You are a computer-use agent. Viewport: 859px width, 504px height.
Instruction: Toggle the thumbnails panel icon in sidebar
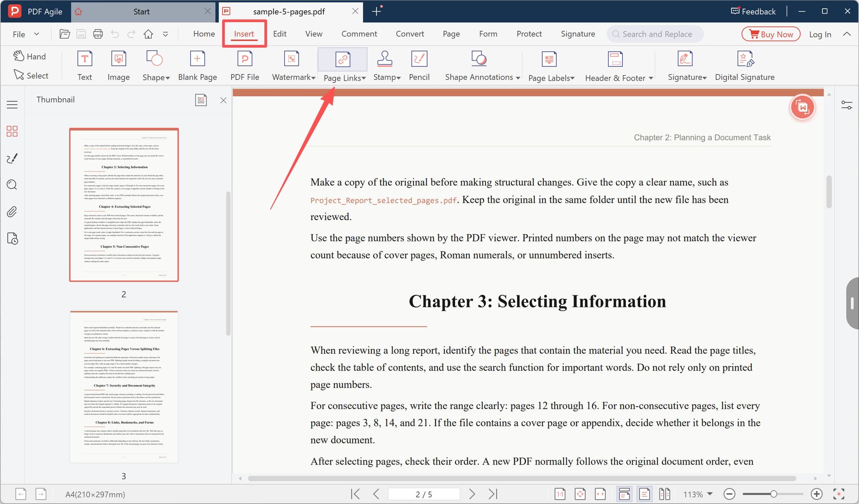[12, 131]
